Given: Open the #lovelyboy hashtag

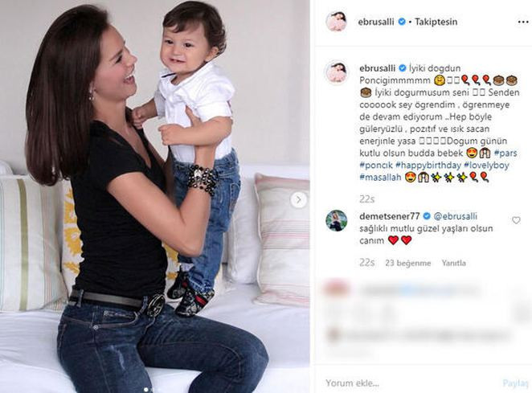Looking at the screenshot, I should coord(486,166).
